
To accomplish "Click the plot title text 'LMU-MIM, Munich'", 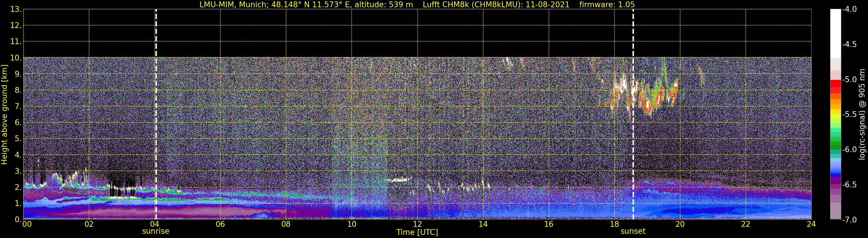I will point(233,5).
